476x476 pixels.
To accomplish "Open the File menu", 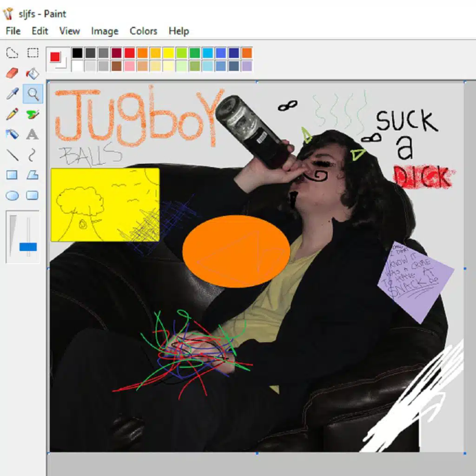I will tap(13, 31).
